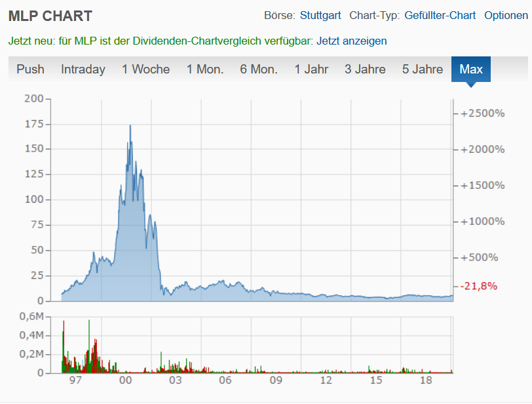Click the green Dividenden-Chartvergleich notice text
Screen dimensions: 532x404
click(161, 41)
